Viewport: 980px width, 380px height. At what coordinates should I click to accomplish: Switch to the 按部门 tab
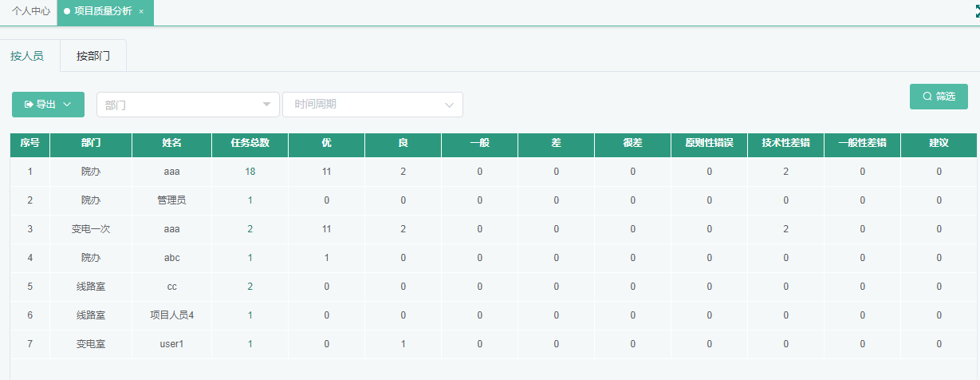tap(93, 56)
